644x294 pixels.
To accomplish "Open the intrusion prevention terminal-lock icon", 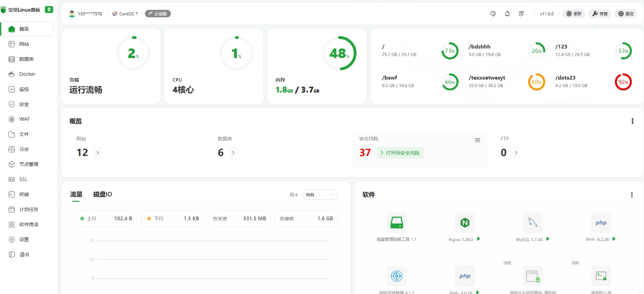I will [x=601, y=276].
